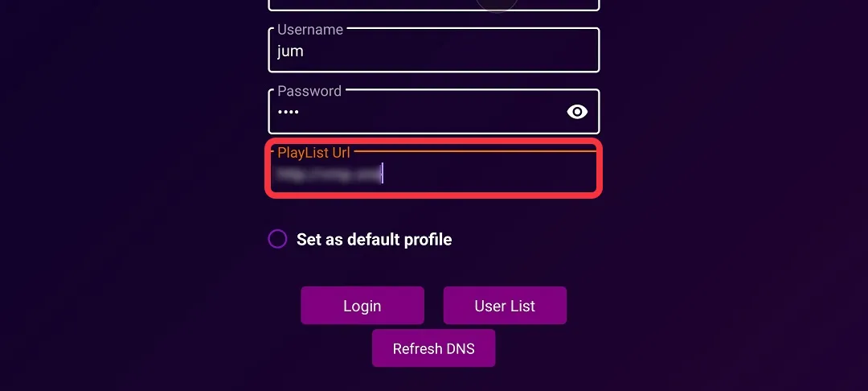Click inside the PlayList Url field
This screenshot has height=391, width=868.
click(x=433, y=170)
